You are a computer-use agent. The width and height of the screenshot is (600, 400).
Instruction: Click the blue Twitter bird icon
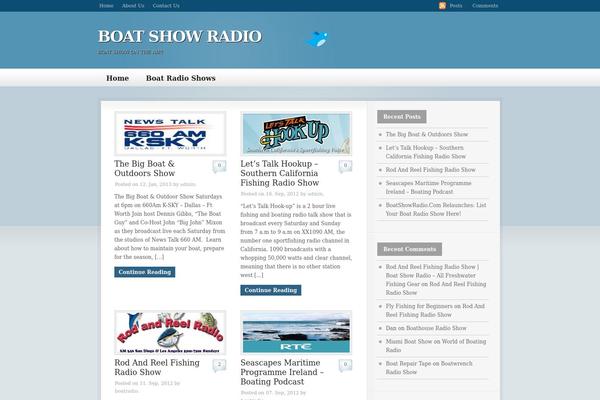pyautogui.click(x=317, y=39)
